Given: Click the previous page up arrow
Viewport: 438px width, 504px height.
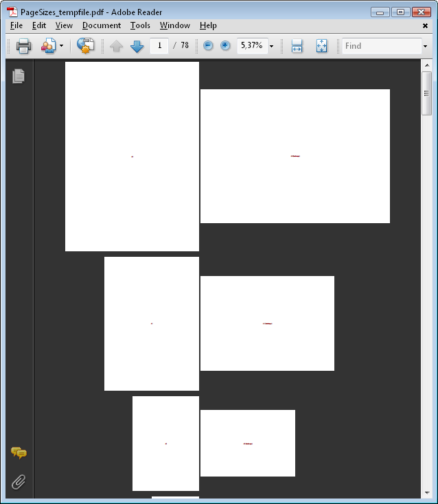Looking at the screenshot, I should click(x=117, y=46).
